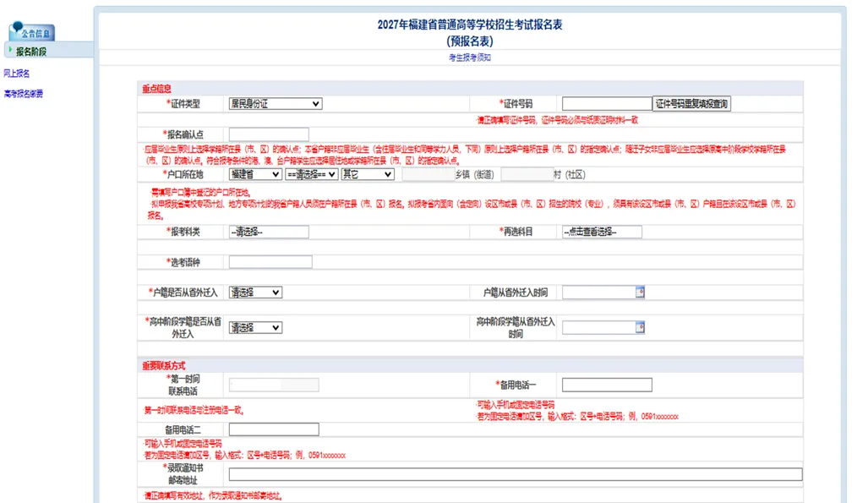Open the 网上报名 link
This screenshot has width=868, height=503.
coord(17,73)
